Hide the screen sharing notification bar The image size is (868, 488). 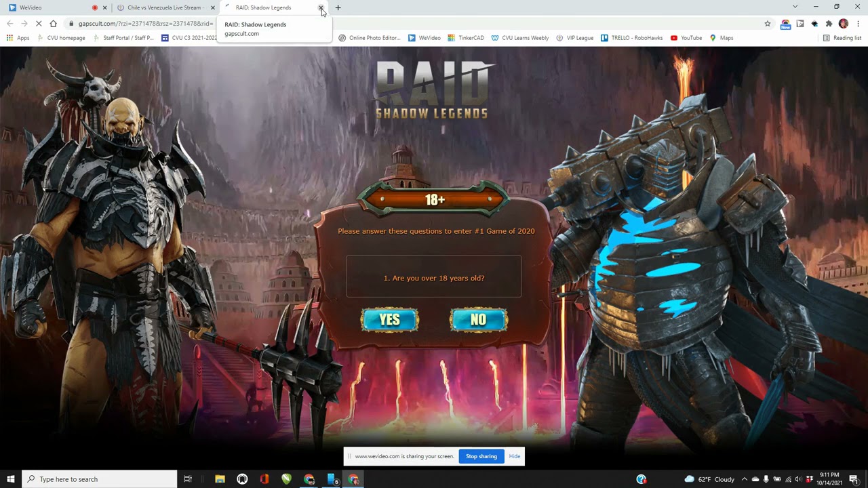coord(515,456)
